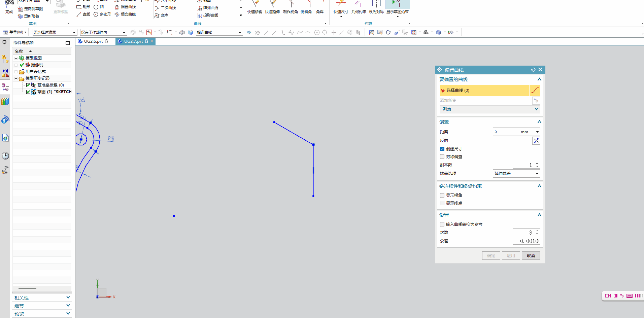Select Model Views (模型视图) tree node
Viewport: 644px width, 318px height.
(x=33, y=58)
